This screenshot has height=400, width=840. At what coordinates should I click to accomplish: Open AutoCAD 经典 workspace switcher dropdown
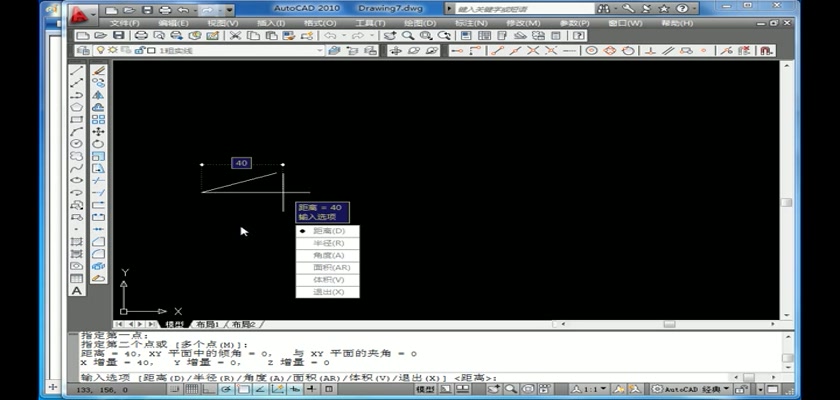coord(726,389)
